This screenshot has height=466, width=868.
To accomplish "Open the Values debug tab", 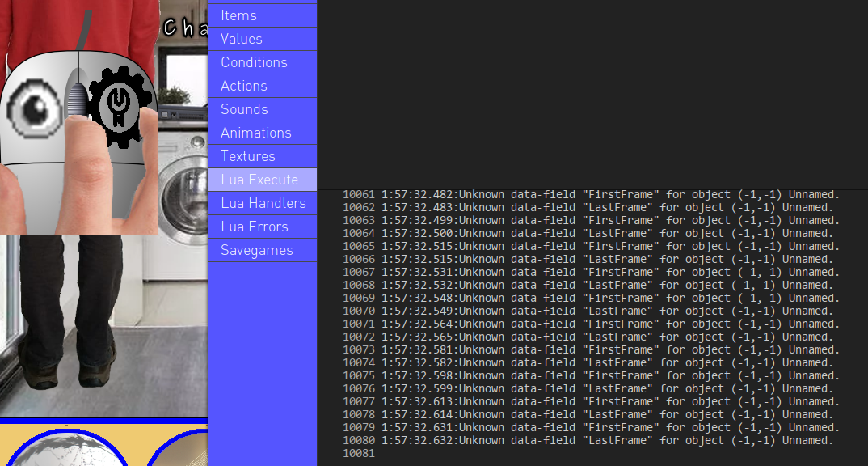I will [263, 39].
